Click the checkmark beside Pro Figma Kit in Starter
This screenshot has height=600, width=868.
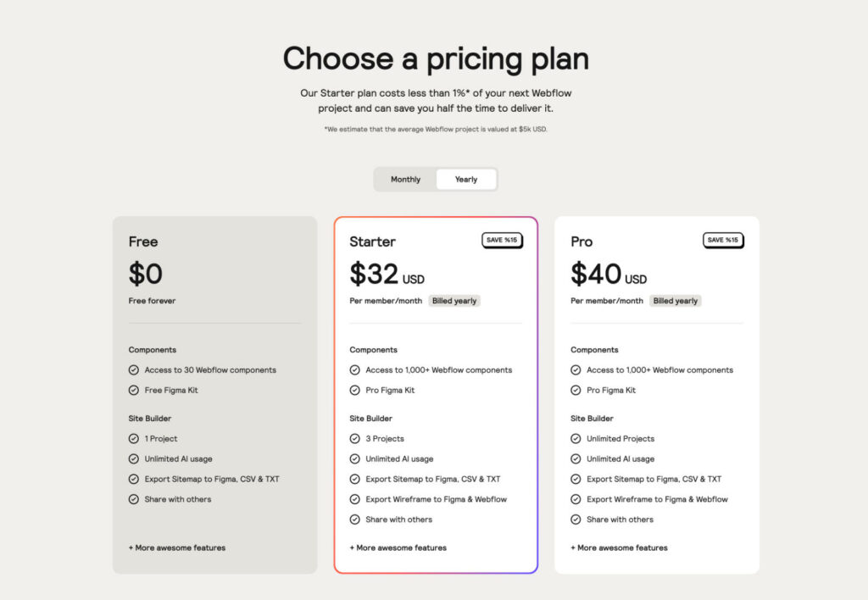(x=354, y=390)
